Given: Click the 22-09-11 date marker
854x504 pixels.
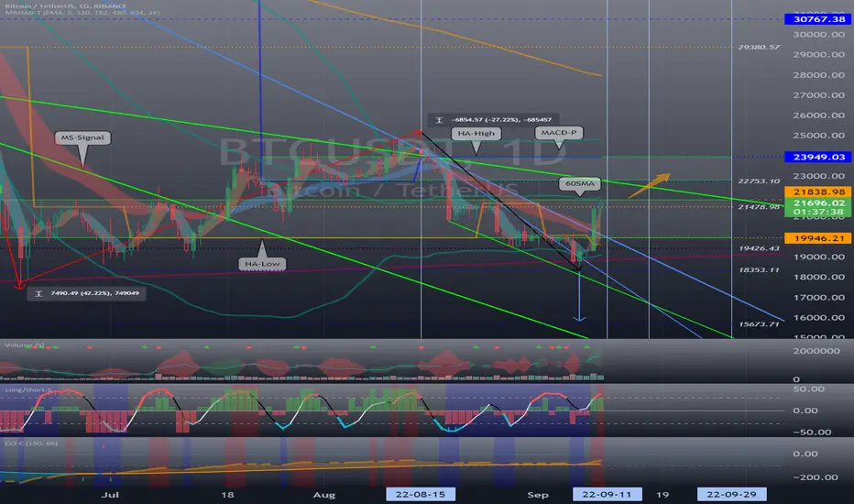Looking at the screenshot, I should click(x=607, y=494).
